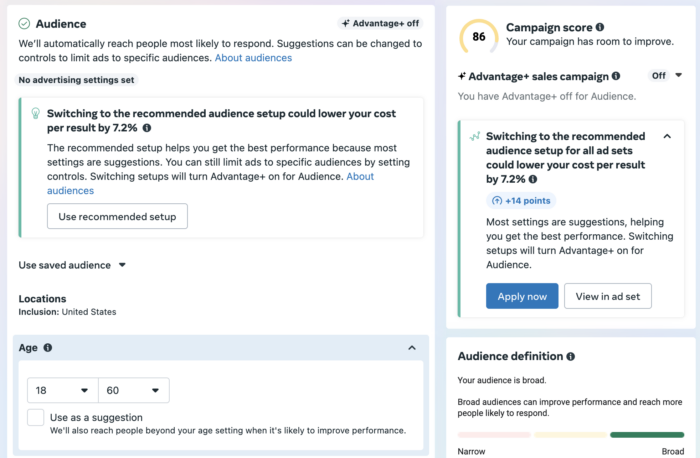Image resolution: width=700 pixels, height=458 pixels.
Task: Open the maximum age 60 dropdown
Action: pos(133,391)
